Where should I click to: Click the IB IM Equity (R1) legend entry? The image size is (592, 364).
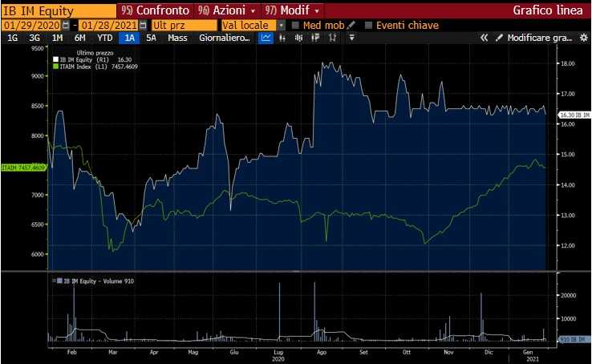[95, 59]
